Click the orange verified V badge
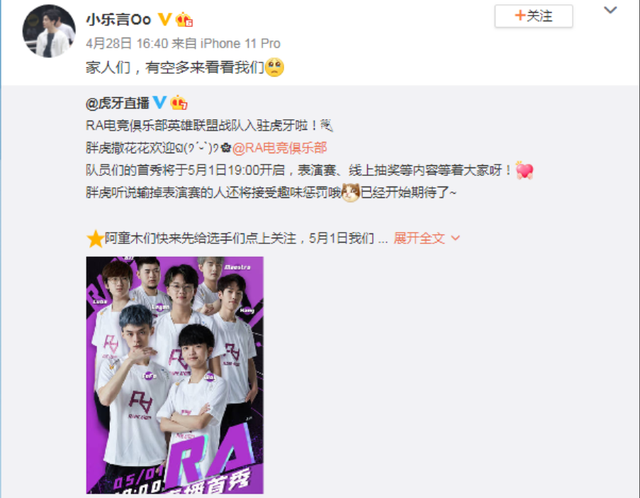The width and height of the screenshot is (640, 498). pos(164,19)
